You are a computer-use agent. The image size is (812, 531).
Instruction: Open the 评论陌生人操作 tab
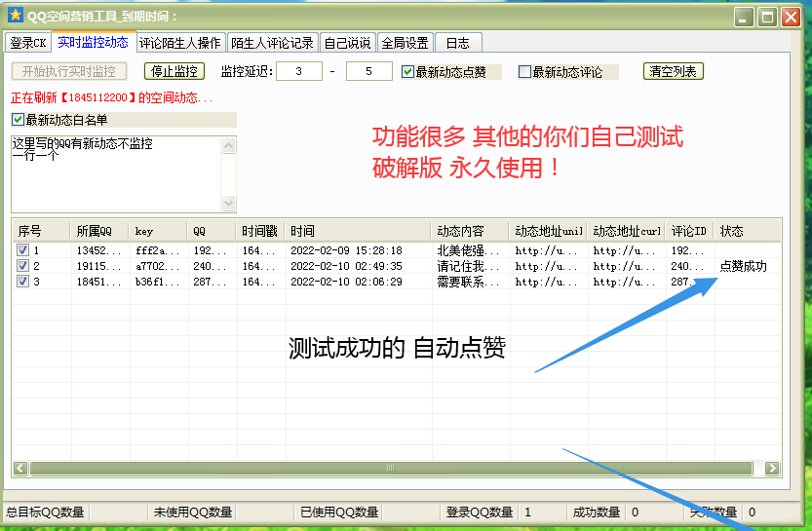click(x=180, y=43)
